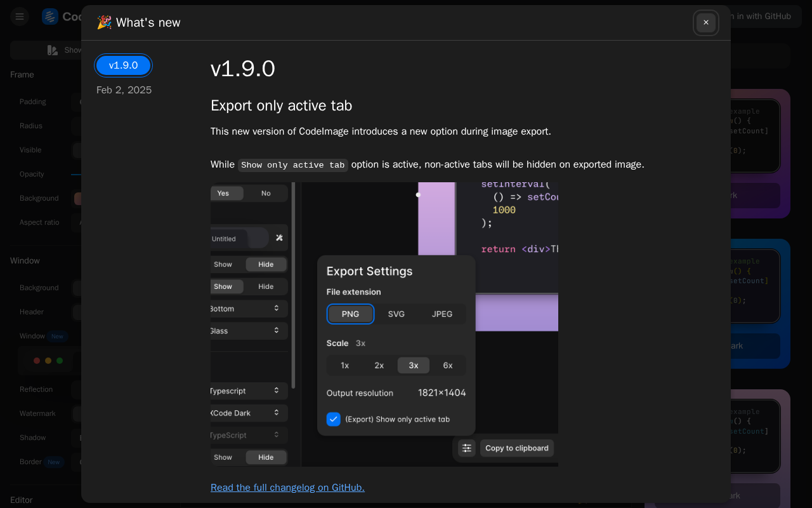This screenshot has height=508, width=812.
Task: Open the full changelog on GitHub link
Action: [287, 488]
